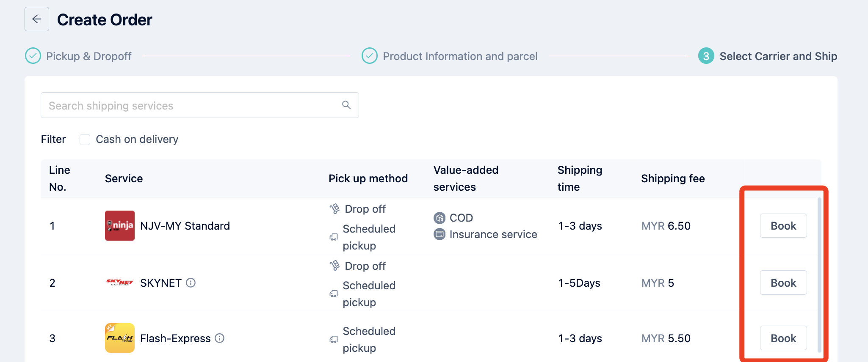868x362 pixels.
Task: Click the Flash-Express service name
Action: [x=175, y=338]
